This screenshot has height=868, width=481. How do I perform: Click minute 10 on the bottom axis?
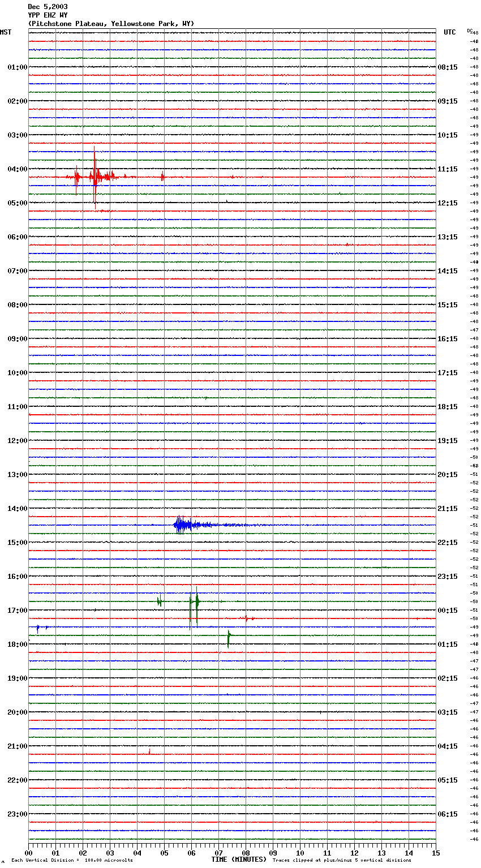(300, 853)
